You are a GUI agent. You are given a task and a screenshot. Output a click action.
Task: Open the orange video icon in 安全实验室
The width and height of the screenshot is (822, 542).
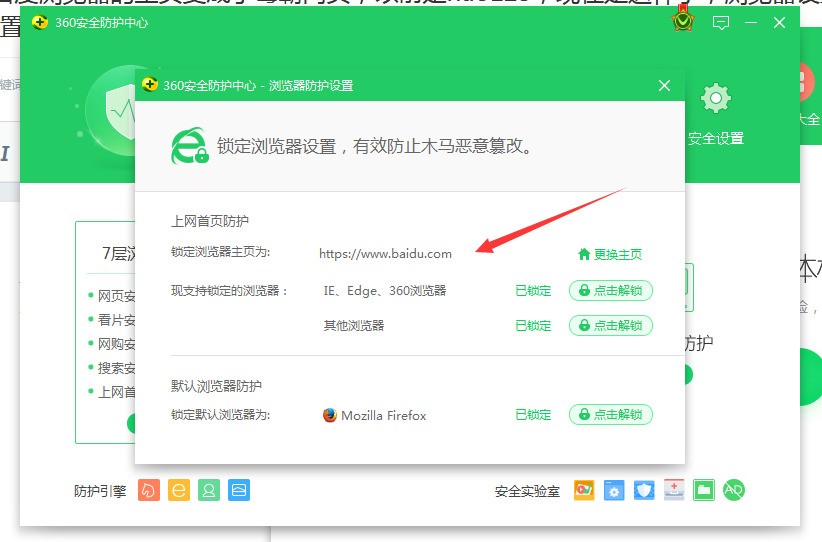click(x=584, y=490)
